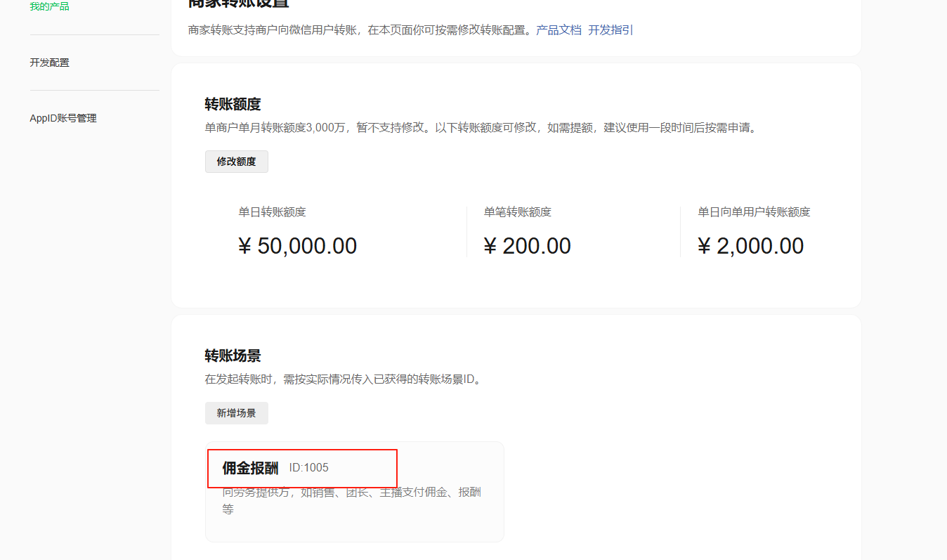The width and height of the screenshot is (947, 560).
Task: Click the 新增场景 button
Action: click(x=236, y=413)
